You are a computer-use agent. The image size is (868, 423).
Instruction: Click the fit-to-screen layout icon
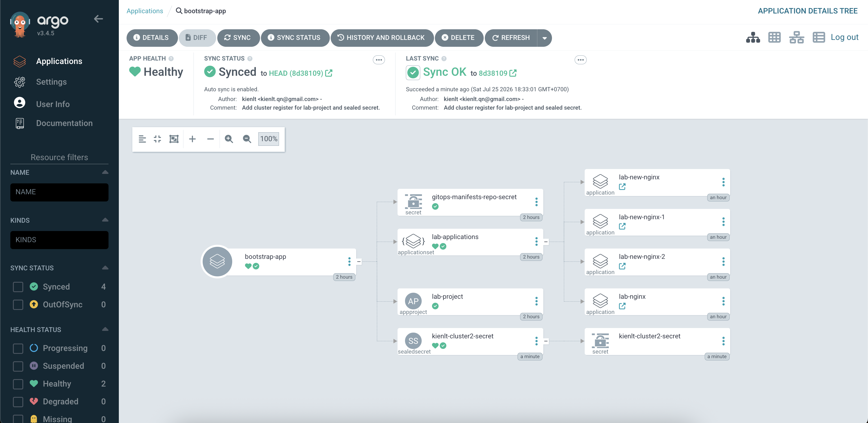tap(174, 139)
